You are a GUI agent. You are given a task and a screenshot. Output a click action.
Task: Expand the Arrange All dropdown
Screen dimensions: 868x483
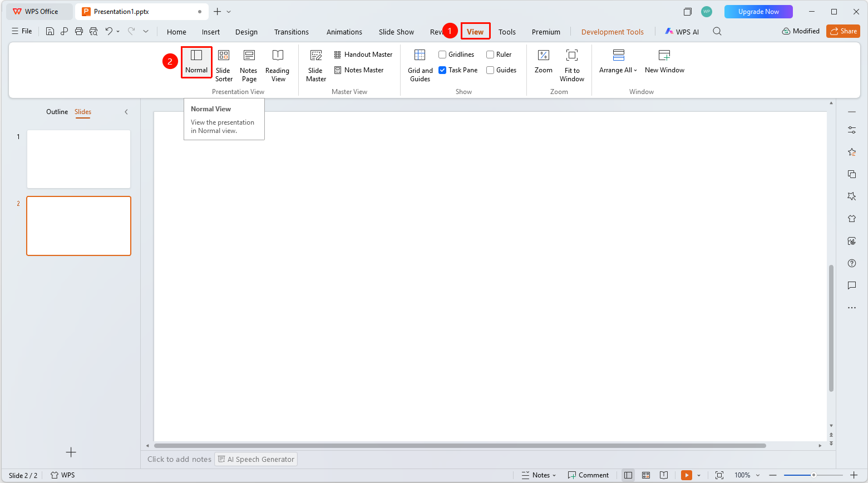point(618,61)
